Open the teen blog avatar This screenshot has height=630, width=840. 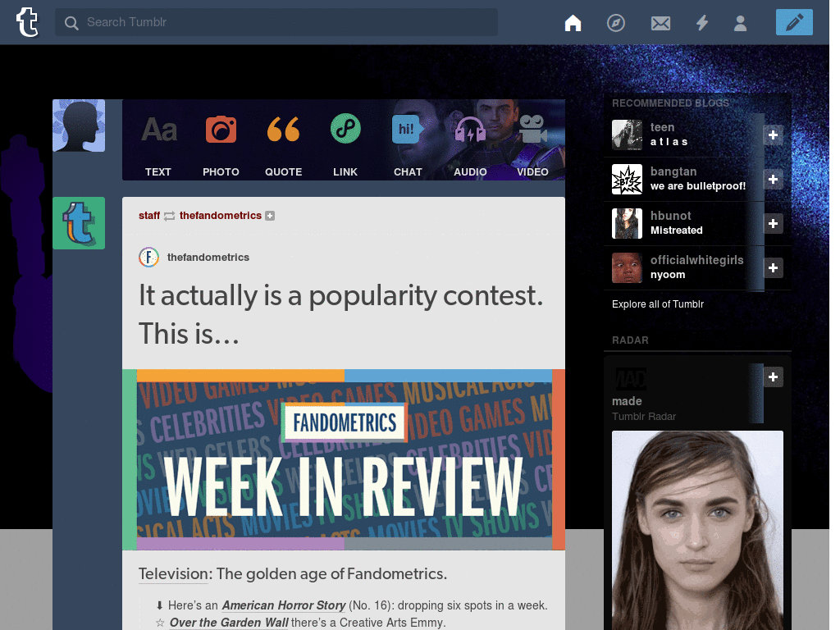point(627,135)
